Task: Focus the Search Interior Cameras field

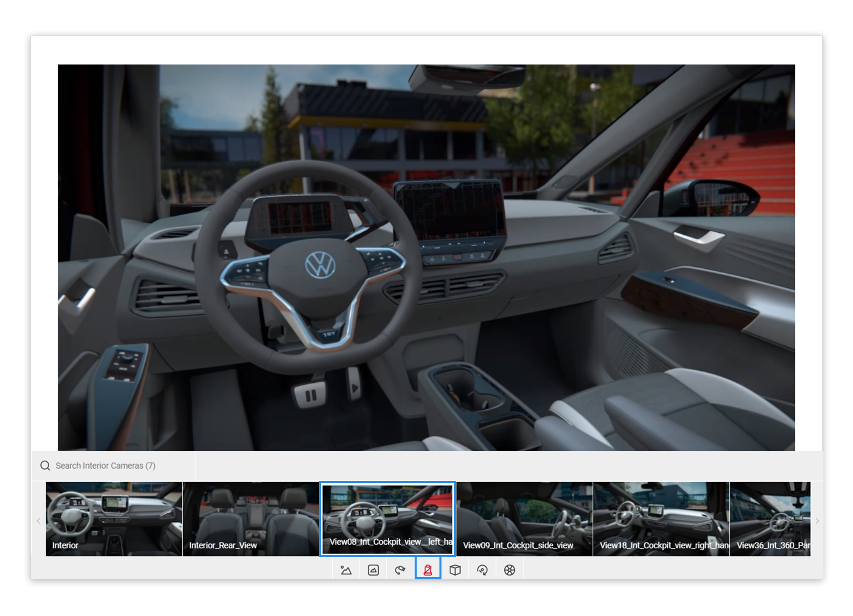Action: click(x=114, y=465)
